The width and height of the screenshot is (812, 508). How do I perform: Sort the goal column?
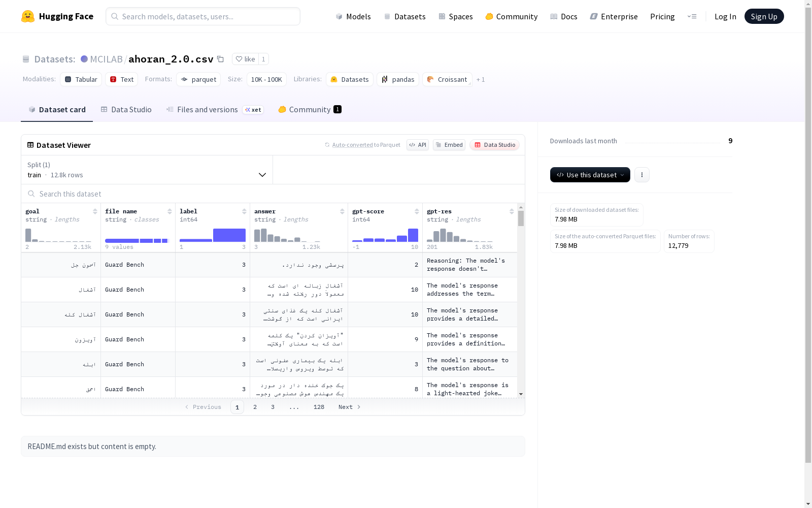pos(95,211)
